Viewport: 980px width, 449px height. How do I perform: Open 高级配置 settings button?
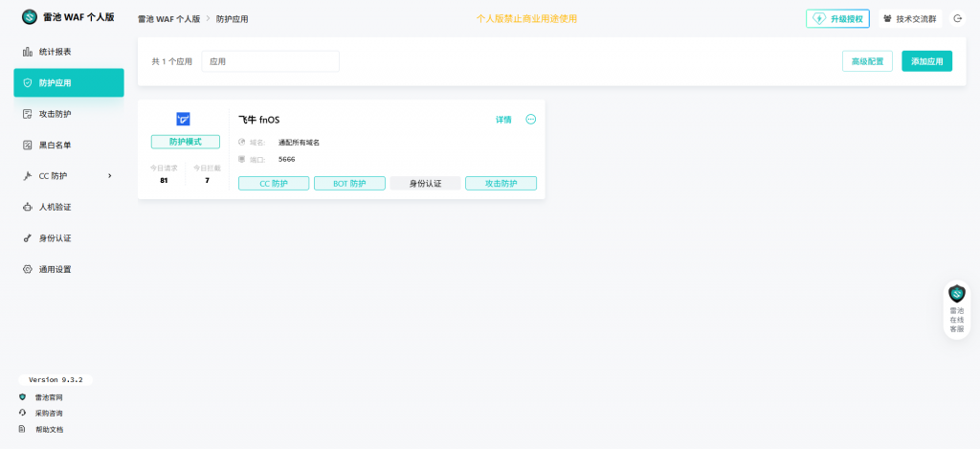click(x=868, y=61)
